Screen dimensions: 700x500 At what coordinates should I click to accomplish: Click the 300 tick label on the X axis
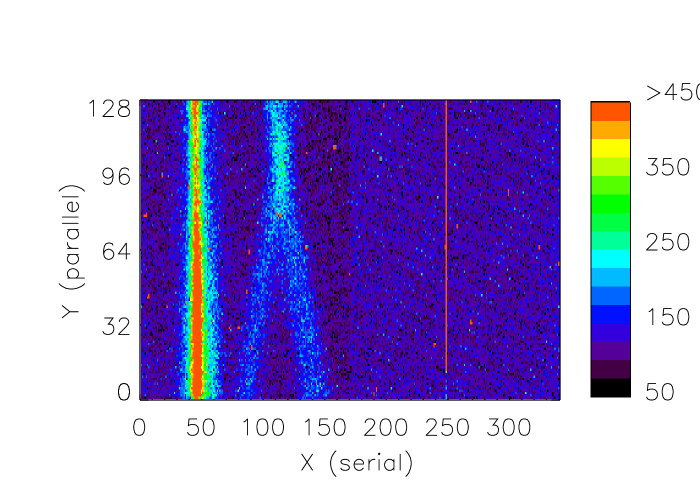[x=509, y=427]
